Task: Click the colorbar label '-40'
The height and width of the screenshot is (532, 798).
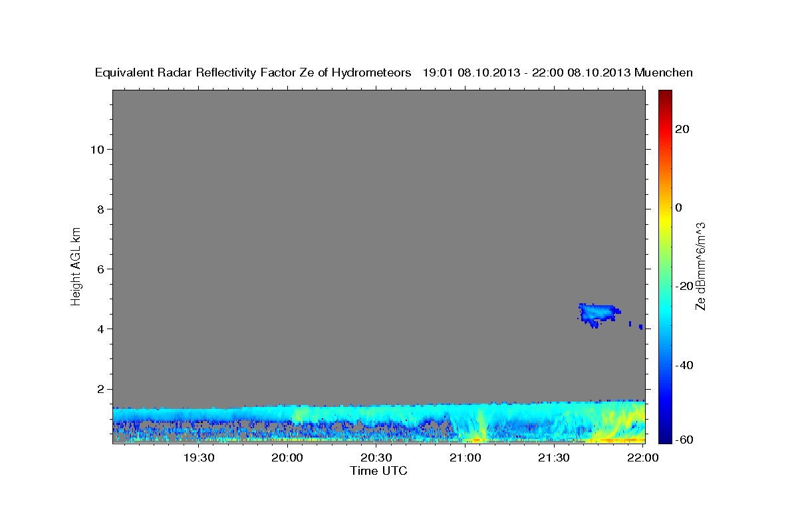Action: 684,365
